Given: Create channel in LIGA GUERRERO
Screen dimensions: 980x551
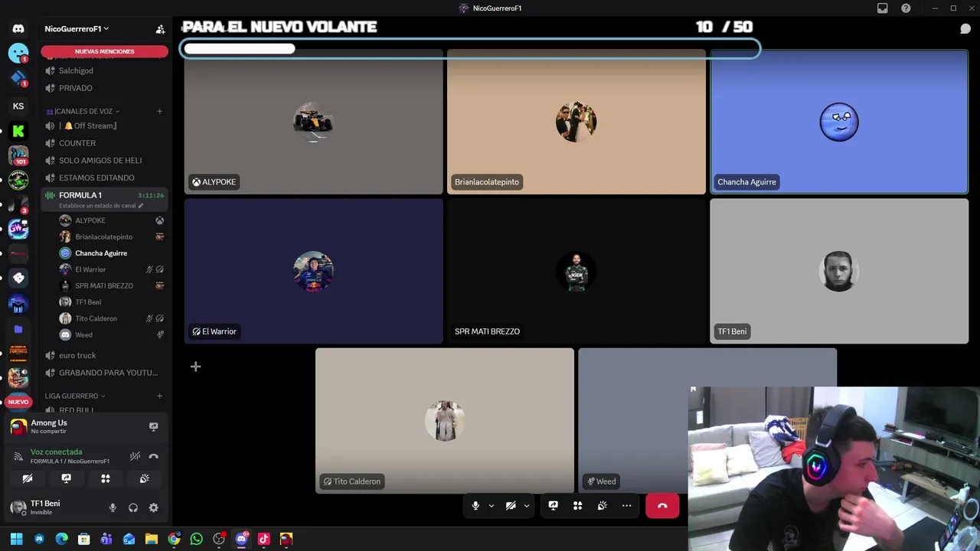Looking at the screenshot, I should [x=159, y=396].
